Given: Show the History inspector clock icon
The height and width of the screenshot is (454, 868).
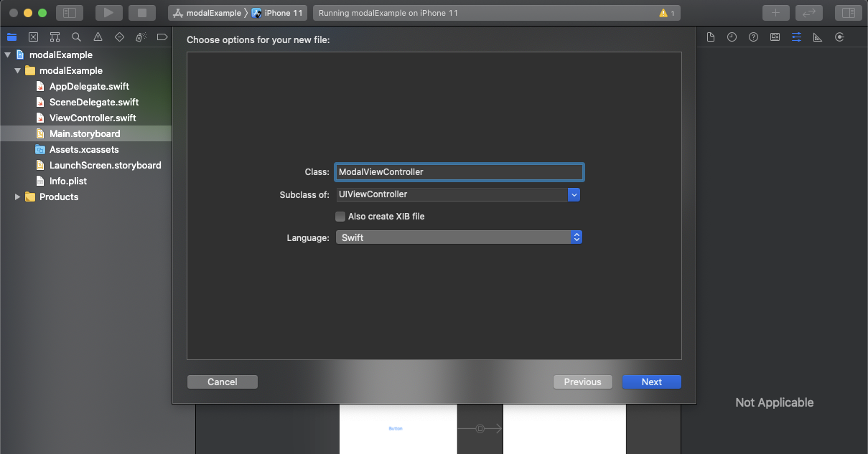Looking at the screenshot, I should (732, 37).
